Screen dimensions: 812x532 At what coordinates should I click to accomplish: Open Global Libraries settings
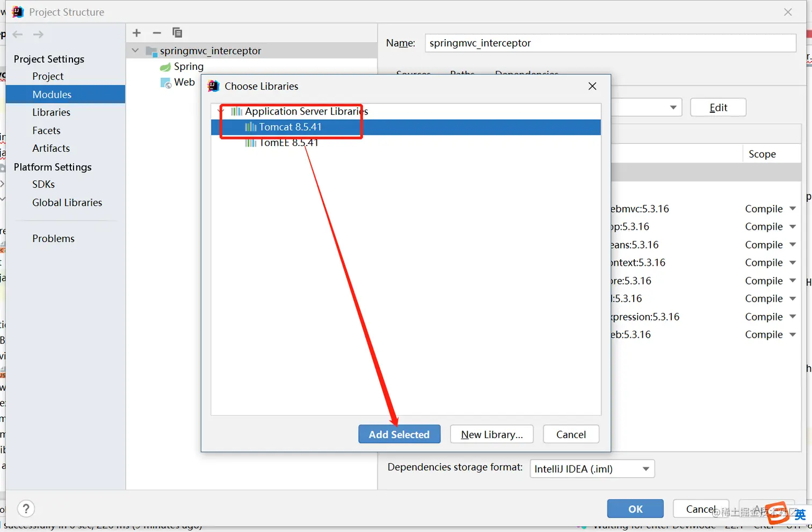[x=67, y=202]
